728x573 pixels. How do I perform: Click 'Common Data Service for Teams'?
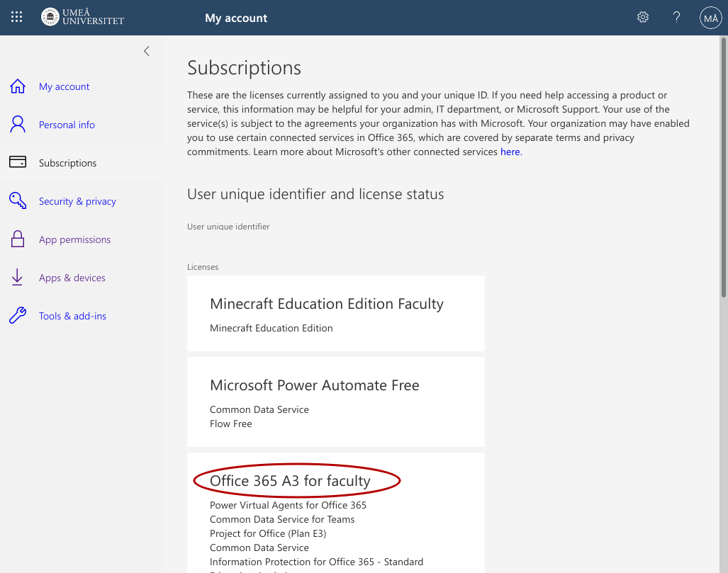(x=282, y=520)
